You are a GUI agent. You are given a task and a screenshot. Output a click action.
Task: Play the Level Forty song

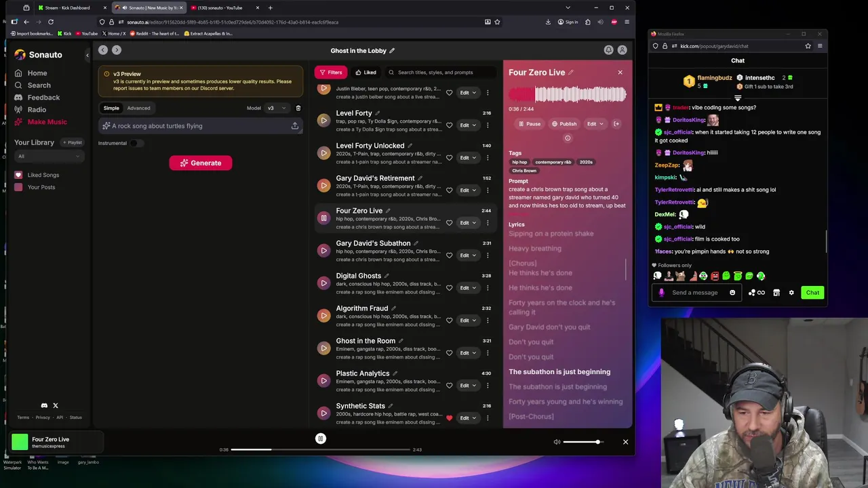pos(323,121)
